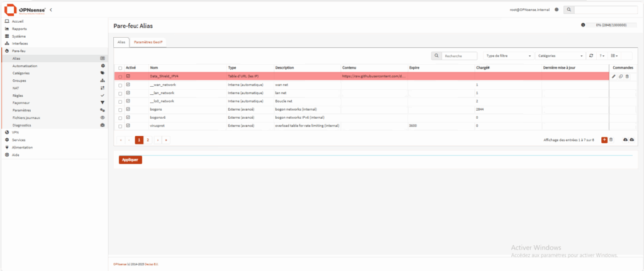Open Règles in the Pare-feu menu
Screen dimensions: 644x271
(x=18, y=95)
